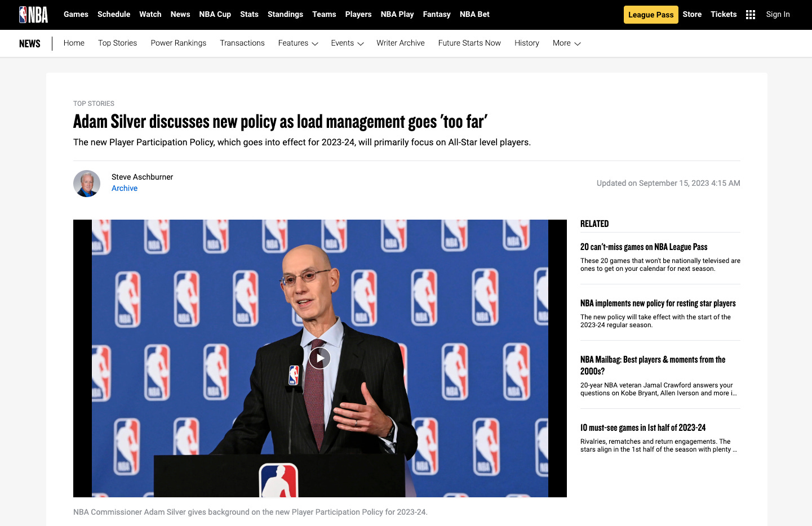Image resolution: width=812 pixels, height=526 pixels.
Task: Open the Teams menu item
Action: click(324, 15)
